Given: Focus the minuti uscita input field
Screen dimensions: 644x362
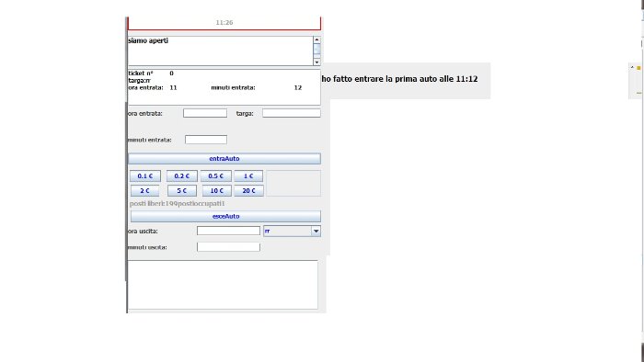Looking at the screenshot, I should click(228, 247).
